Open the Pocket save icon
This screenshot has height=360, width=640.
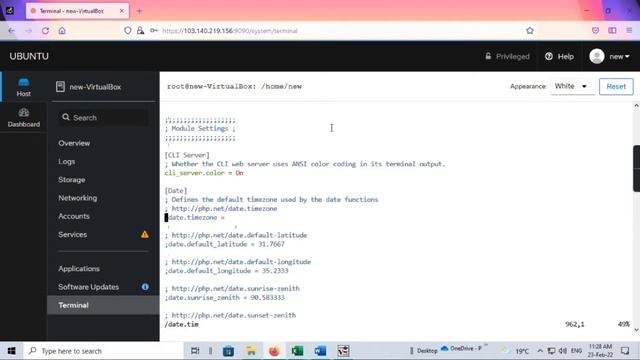(596, 31)
